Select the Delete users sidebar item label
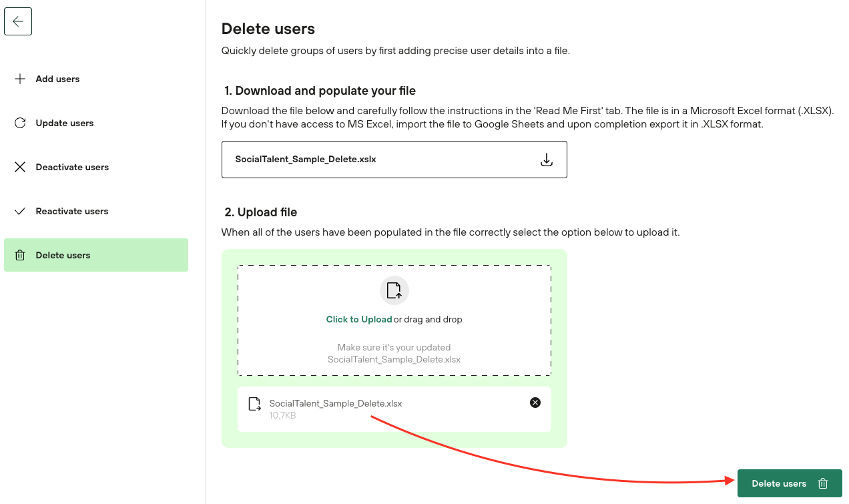 click(63, 255)
